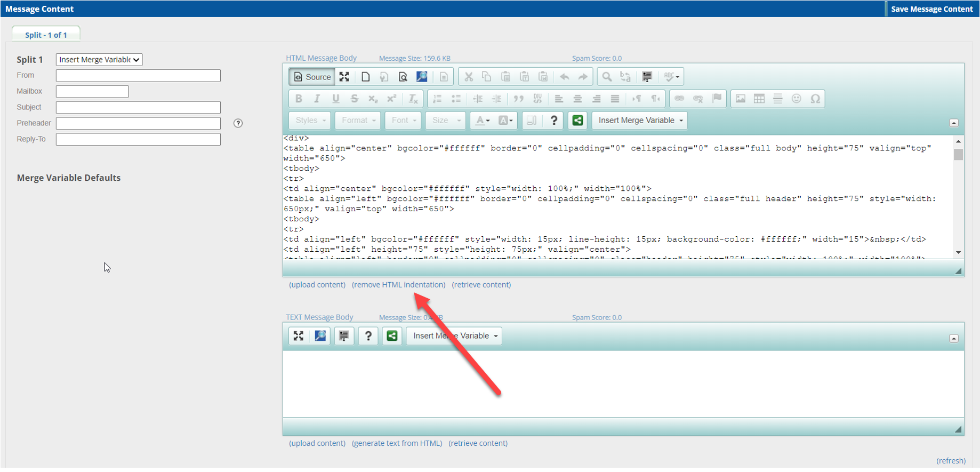
Task: Click the HTML source vertical scrollbar thumb
Action: tap(958, 155)
